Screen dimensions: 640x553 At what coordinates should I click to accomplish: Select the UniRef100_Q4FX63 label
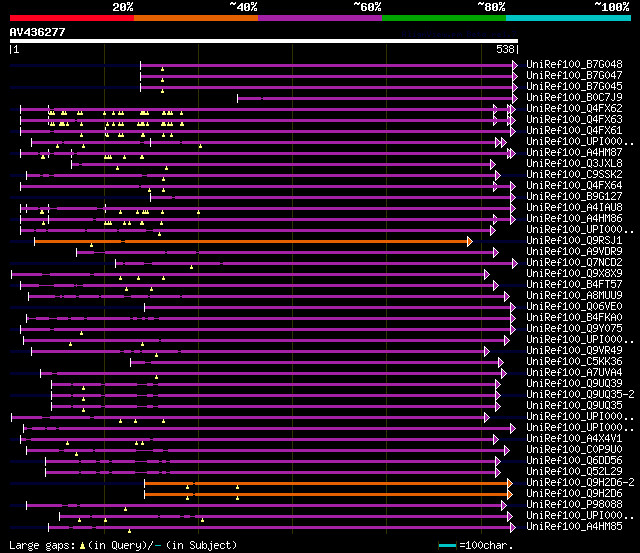(x=574, y=120)
